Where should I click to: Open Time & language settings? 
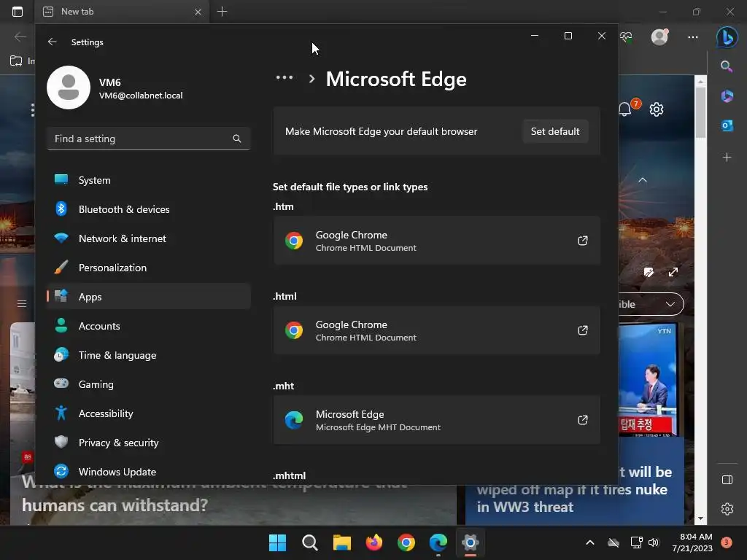(x=149, y=355)
